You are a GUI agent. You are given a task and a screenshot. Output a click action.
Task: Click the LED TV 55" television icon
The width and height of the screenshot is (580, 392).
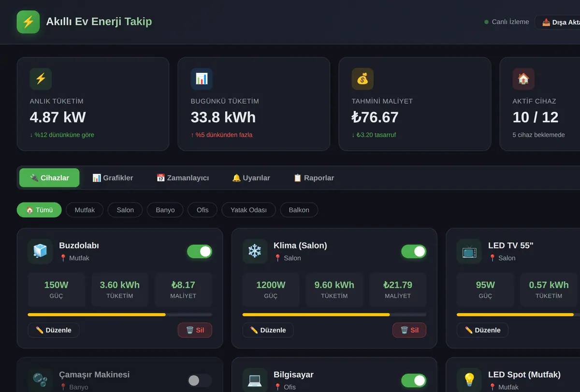pos(469,251)
